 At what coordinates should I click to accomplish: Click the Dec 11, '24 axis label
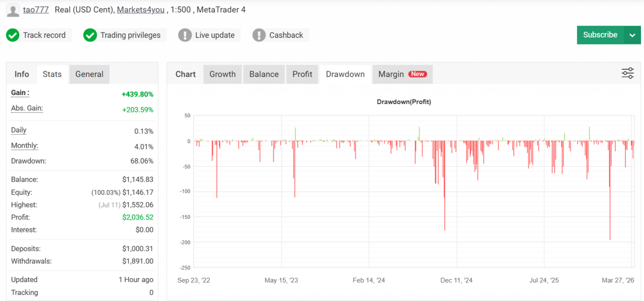click(x=456, y=280)
